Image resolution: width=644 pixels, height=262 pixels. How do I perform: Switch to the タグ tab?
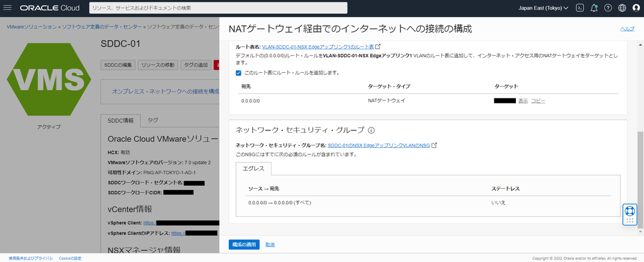152,121
